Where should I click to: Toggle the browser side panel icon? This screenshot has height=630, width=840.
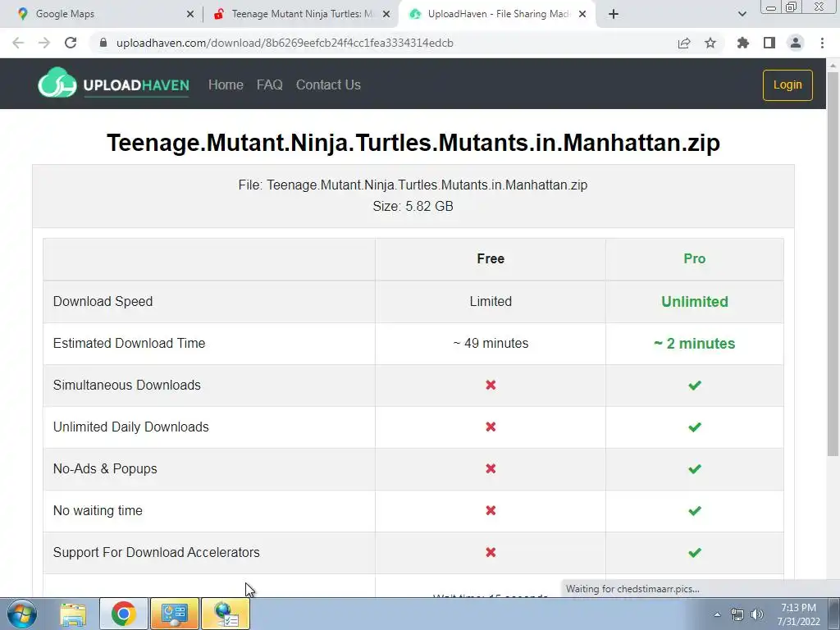[x=769, y=43]
